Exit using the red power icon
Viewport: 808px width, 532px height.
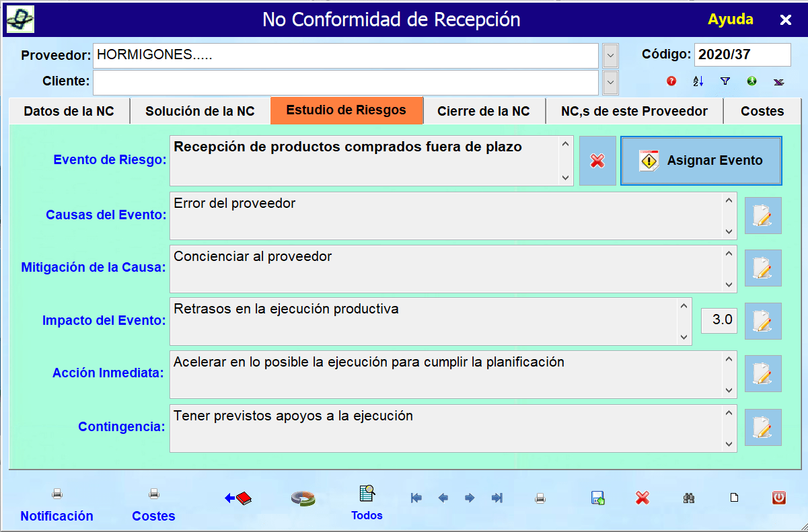(779, 498)
